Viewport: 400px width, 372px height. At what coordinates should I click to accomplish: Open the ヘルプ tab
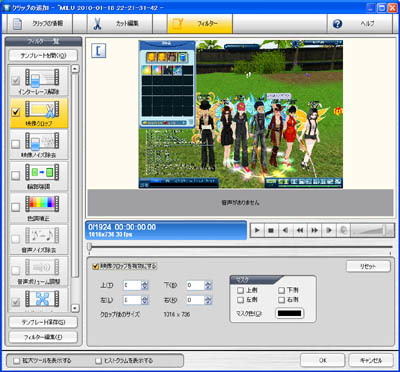point(359,24)
